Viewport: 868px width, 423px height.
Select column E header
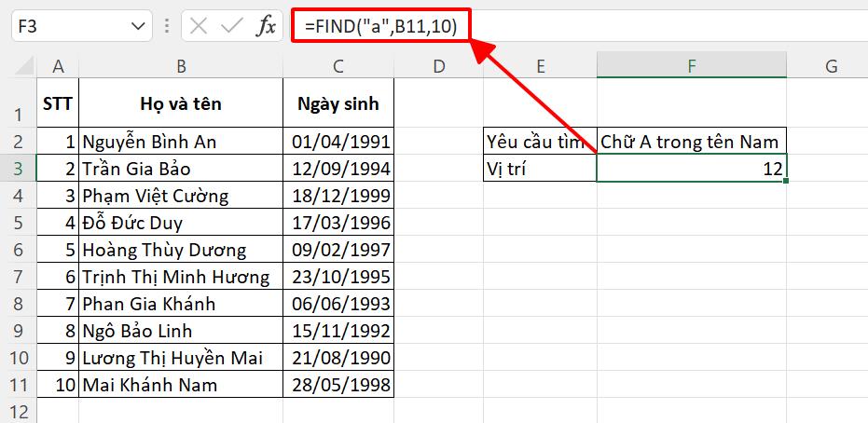pyautogui.click(x=541, y=66)
